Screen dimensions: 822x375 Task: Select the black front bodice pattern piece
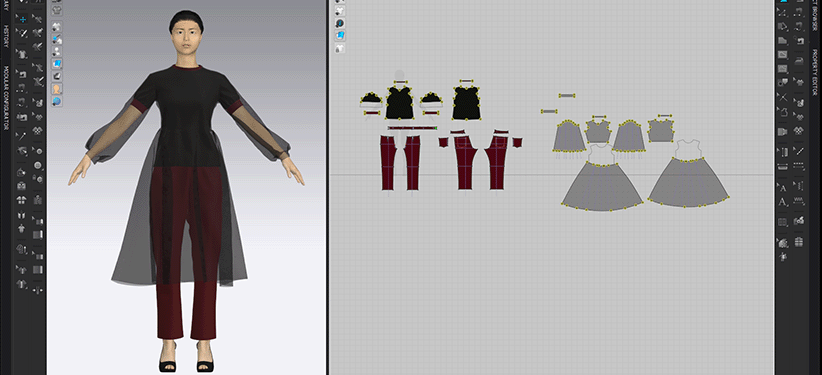pos(399,103)
